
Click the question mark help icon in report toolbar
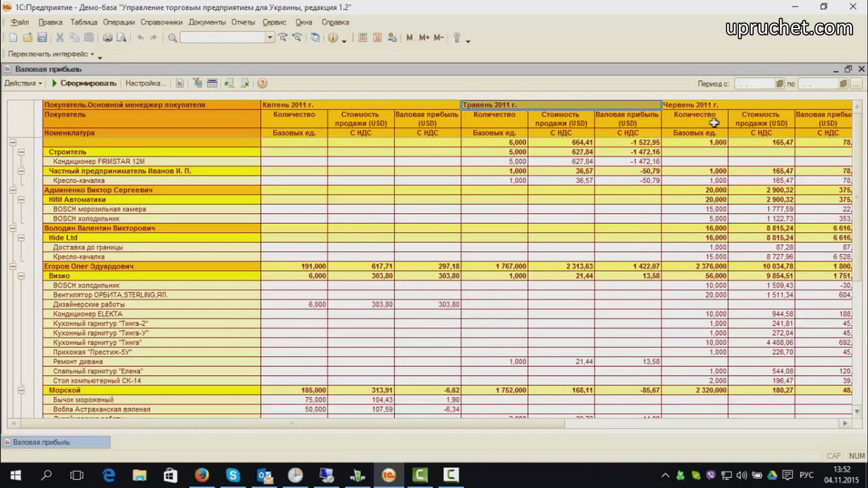point(262,83)
